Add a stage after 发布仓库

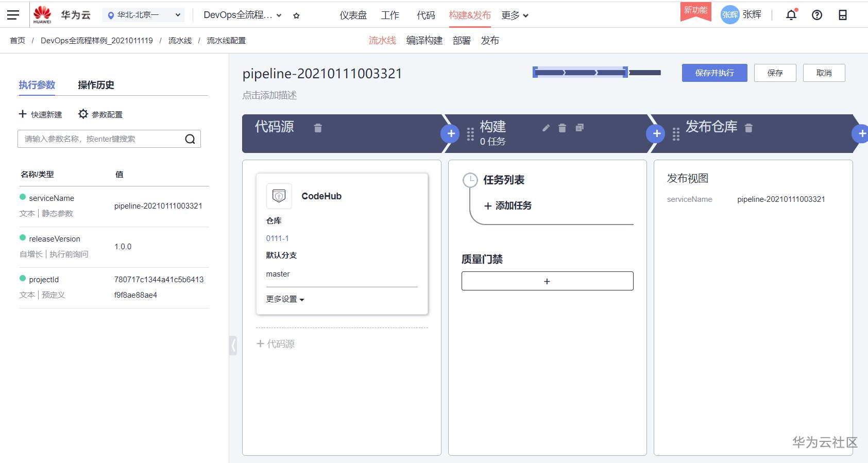[x=861, y=134]
